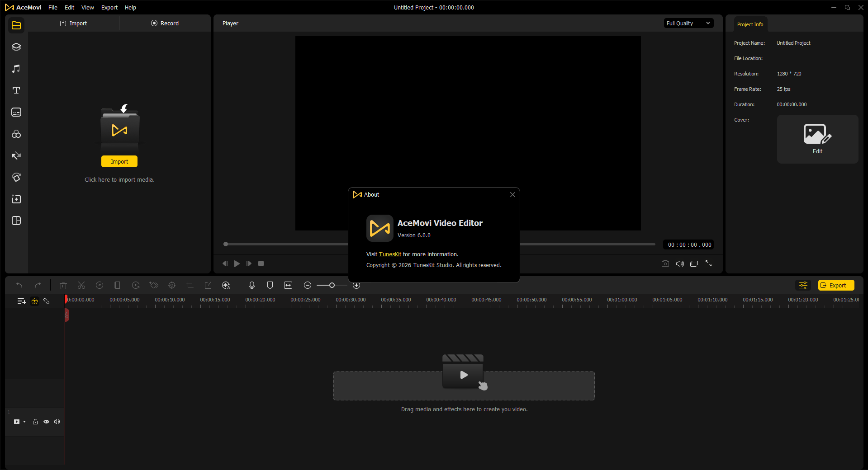Open the View menu

click(88, 8)
